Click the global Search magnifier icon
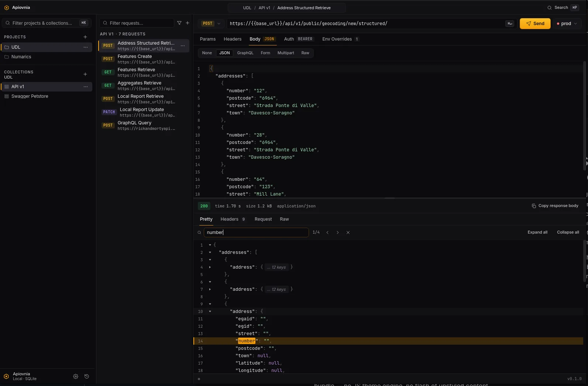This screenshot has width=588, height=386. [550, 7]
